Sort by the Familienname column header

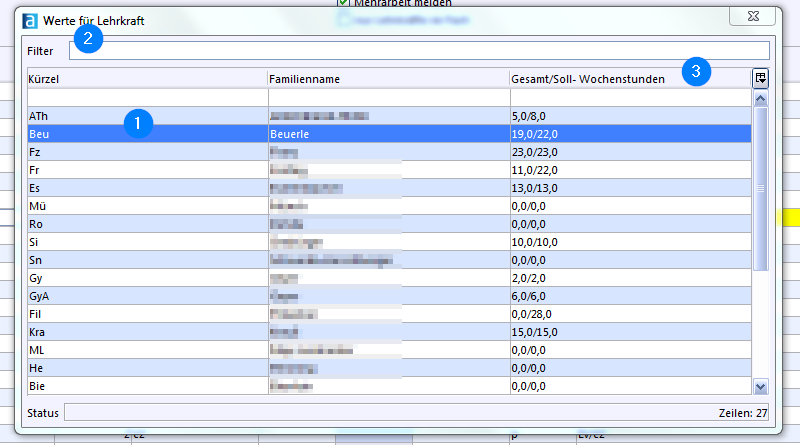[x=389, y=79]
